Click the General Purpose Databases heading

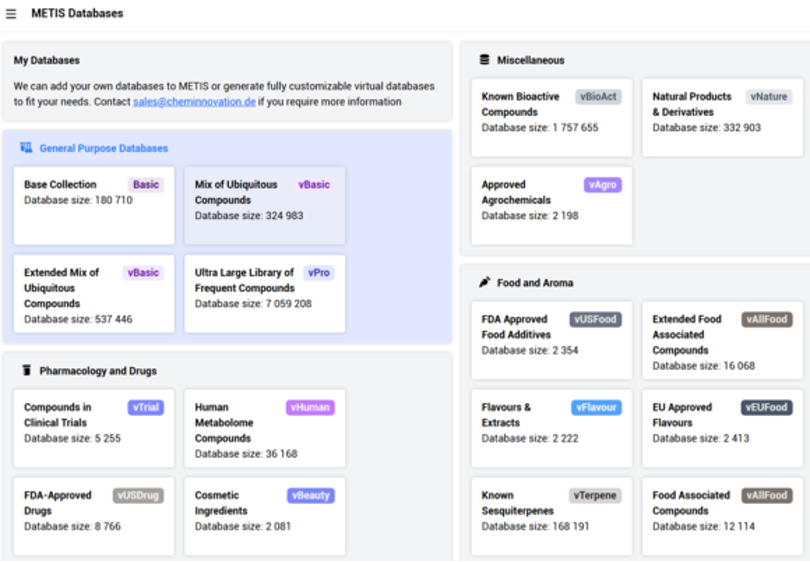click(104, 148)
